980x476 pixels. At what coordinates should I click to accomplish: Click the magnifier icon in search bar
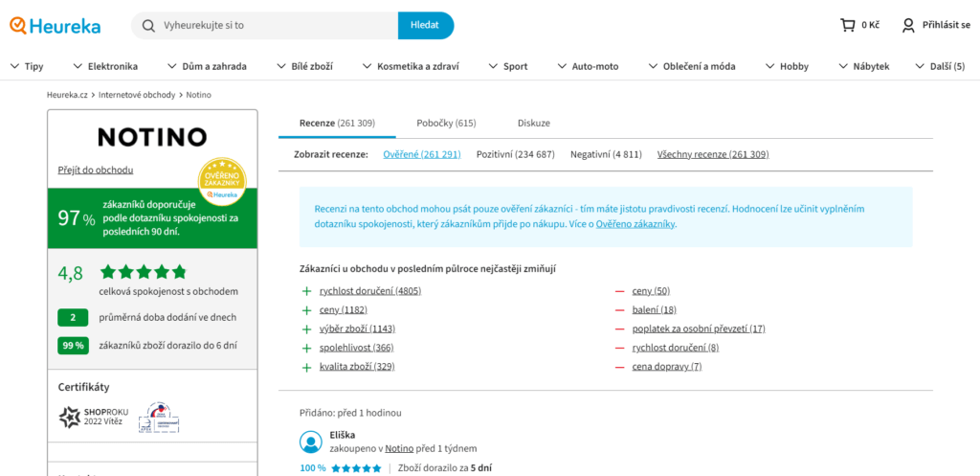[148, 26]
